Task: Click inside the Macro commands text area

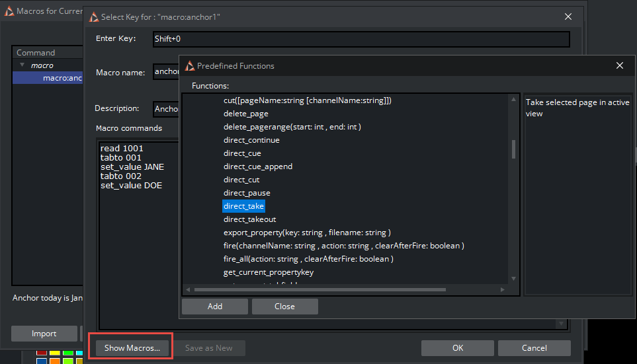Action: point(136,251)
